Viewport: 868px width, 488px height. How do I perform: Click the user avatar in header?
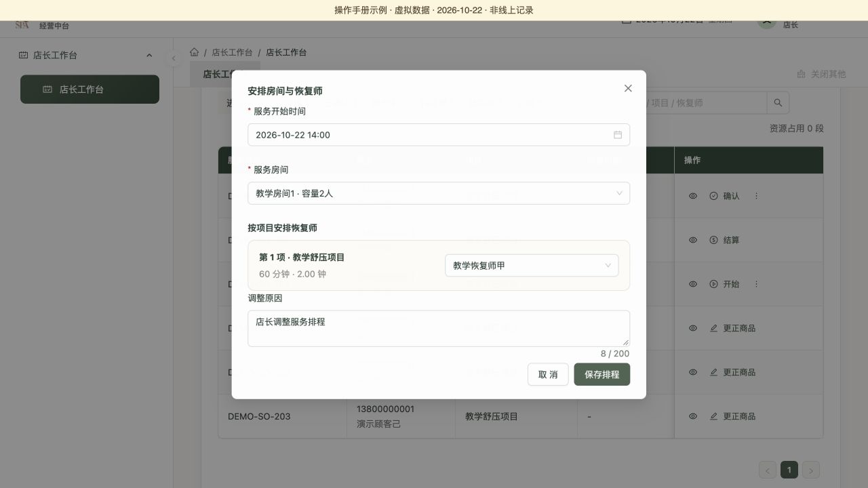tap(767, 21)
